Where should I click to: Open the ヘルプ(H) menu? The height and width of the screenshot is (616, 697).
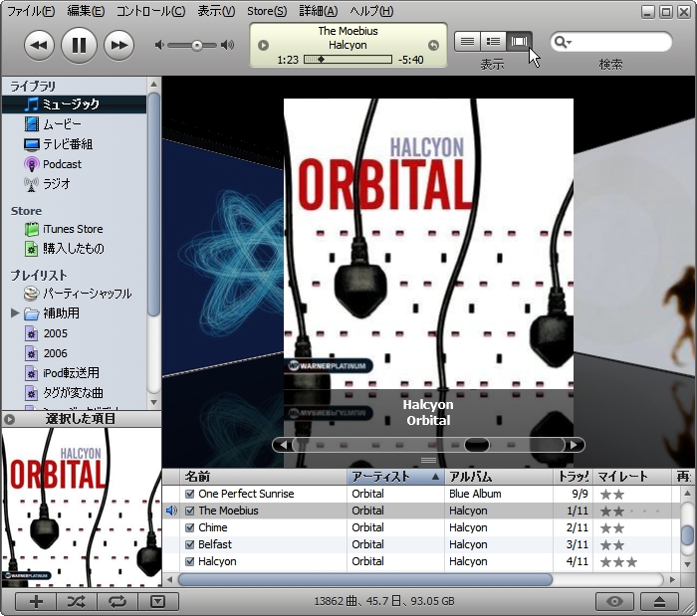point(371,11)
